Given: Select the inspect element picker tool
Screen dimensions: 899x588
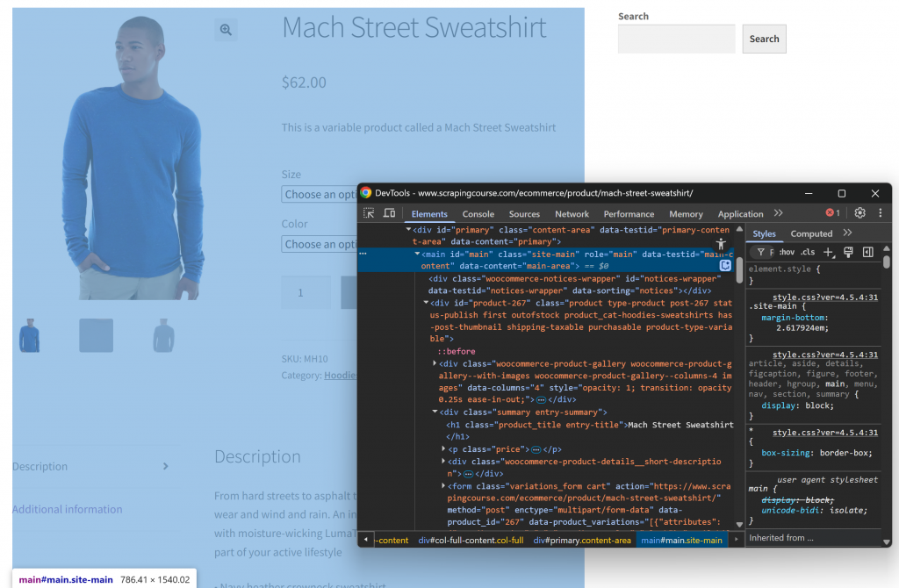Looking at the screenshot, I should coord(368,213).
